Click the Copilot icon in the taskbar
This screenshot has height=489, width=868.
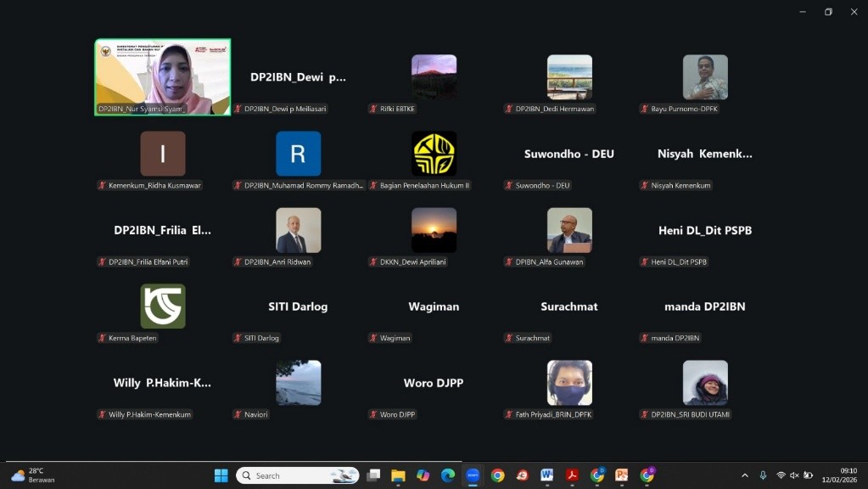(423, 475)
